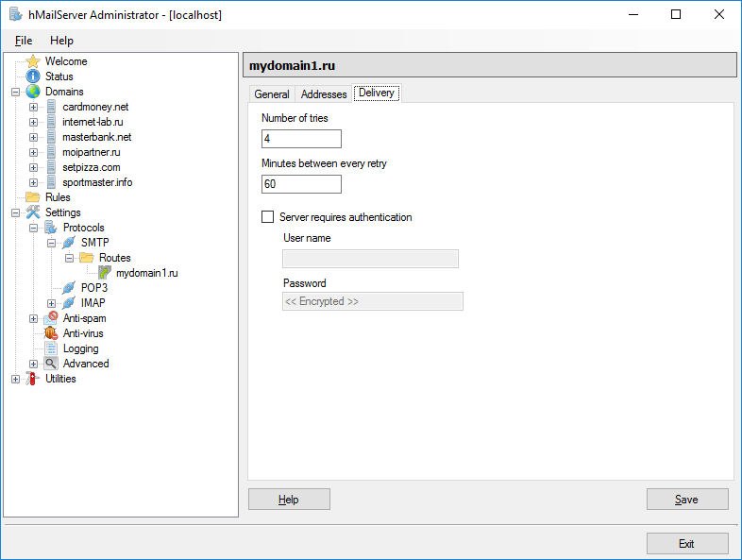The height and width of the screenshot is (560, 742).
Task: Select the Welcome tree item
Action: [x=66, y=61]
